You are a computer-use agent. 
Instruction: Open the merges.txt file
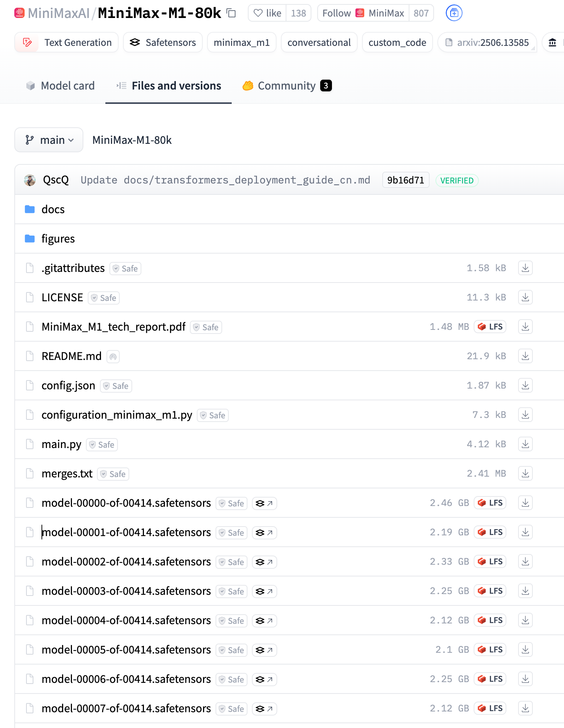click(x=67, y=473)
